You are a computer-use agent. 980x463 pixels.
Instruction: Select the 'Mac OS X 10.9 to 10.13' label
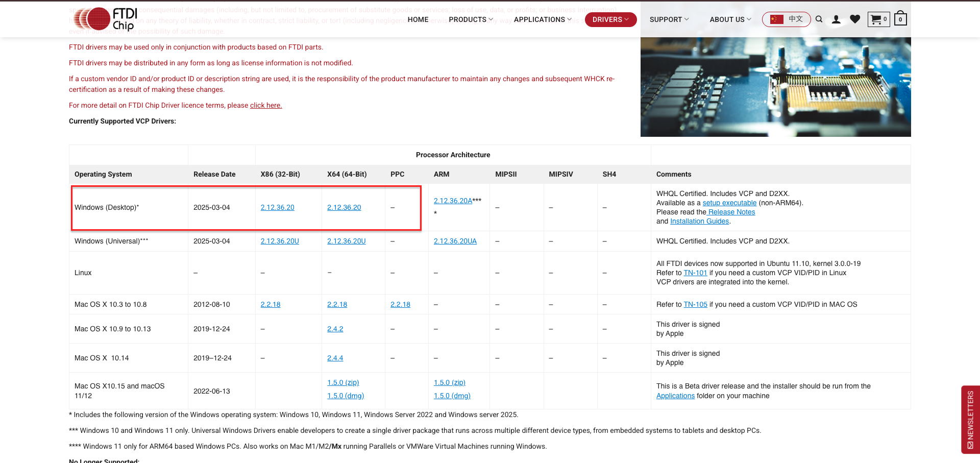(x=113, y=329)
